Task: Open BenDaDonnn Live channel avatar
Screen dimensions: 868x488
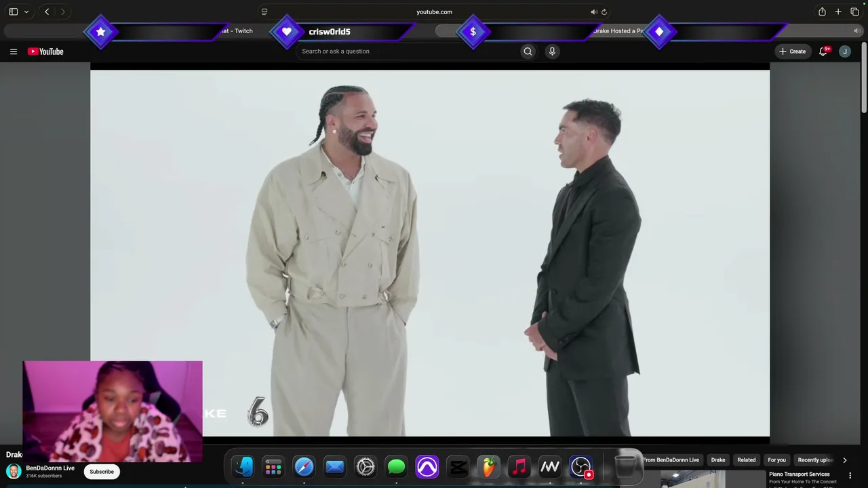Action: point(14,472)
